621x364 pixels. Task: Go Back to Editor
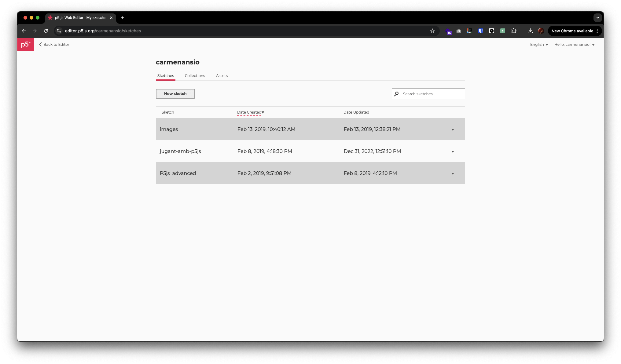[54, 45]
